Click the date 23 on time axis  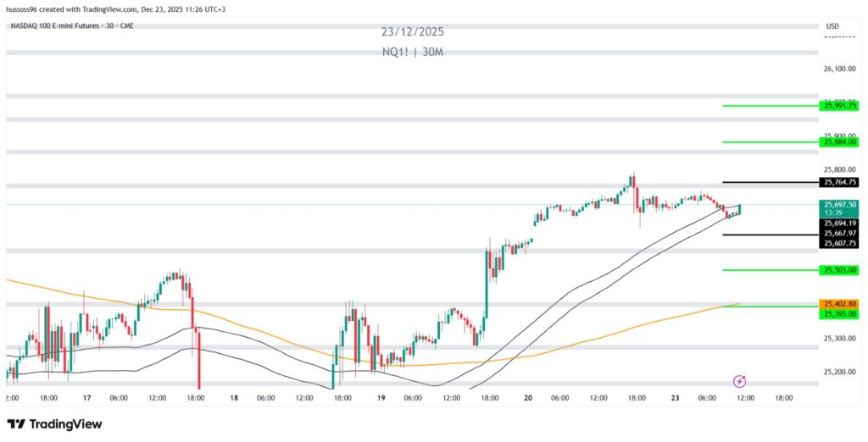point(676,397)
